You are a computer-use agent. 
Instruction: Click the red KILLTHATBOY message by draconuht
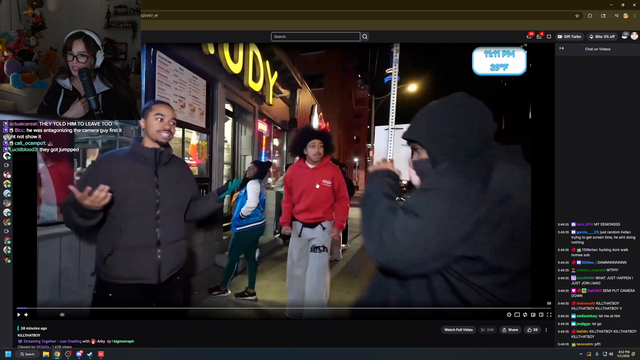(596, 306)
